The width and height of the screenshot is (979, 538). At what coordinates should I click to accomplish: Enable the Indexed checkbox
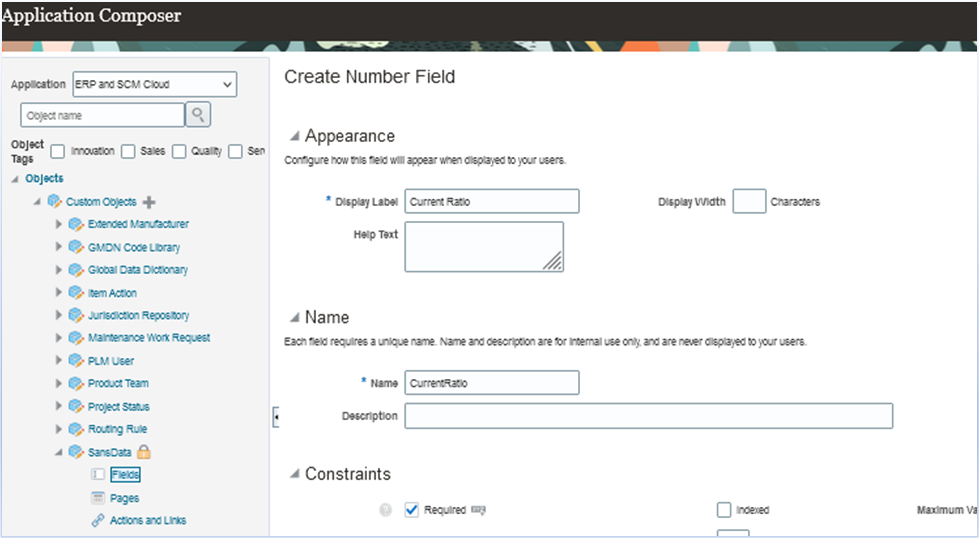coord(724,510)
